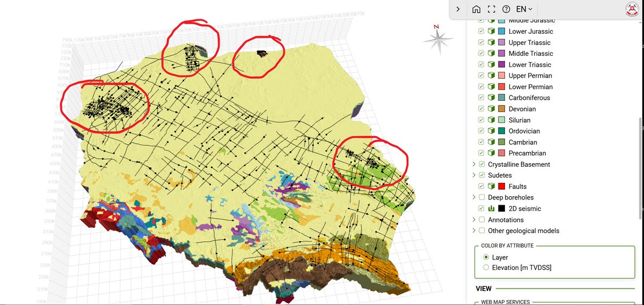
Task: Click the Ordovician layer label
Action: [x=524, y=131]
